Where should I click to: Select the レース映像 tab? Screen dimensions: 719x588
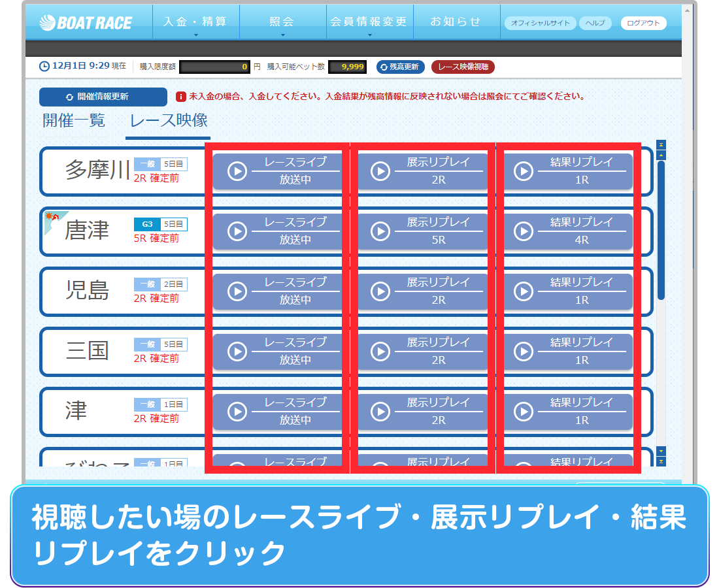(x=169, y=121)
